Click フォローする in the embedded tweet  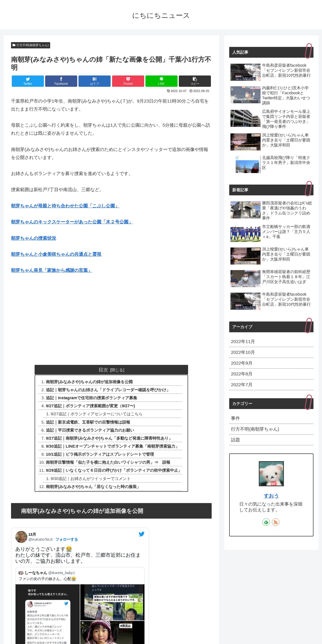point(66,539)
